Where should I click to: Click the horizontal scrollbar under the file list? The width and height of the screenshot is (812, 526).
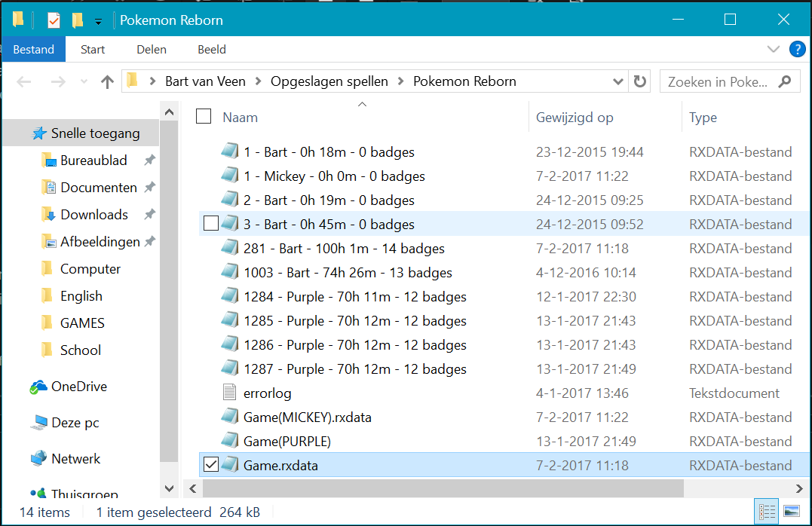tap(437, 489)
